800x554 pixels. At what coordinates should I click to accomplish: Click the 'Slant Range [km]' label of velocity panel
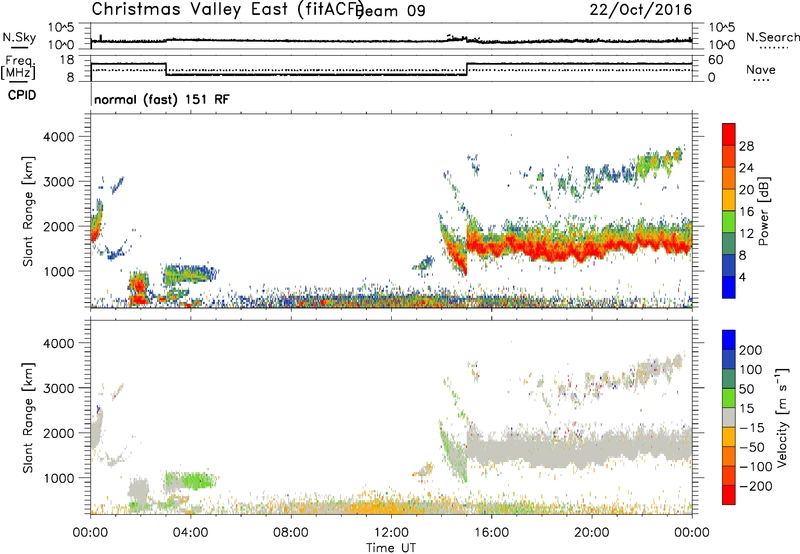click(28, 418)
